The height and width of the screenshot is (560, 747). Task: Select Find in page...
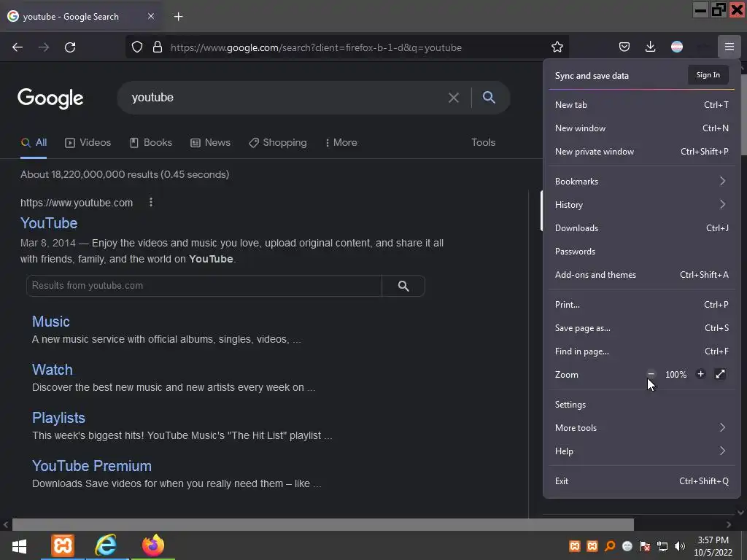(642, 351)
